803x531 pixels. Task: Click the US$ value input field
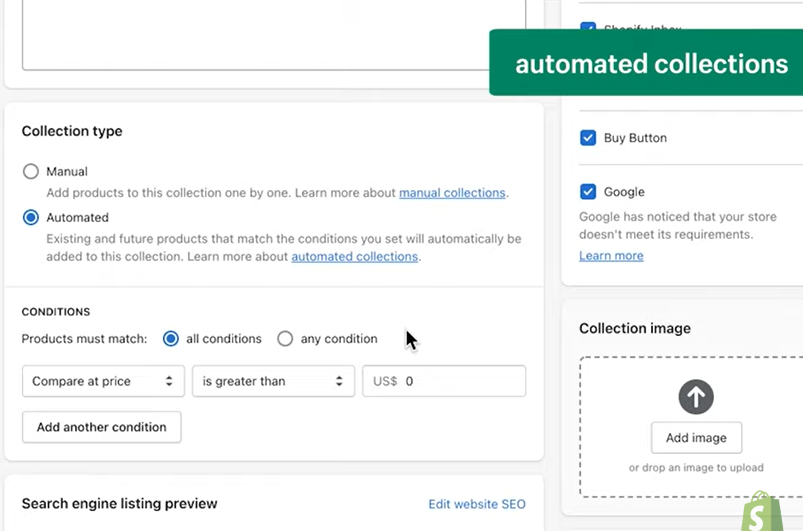(x=460, y=381)
